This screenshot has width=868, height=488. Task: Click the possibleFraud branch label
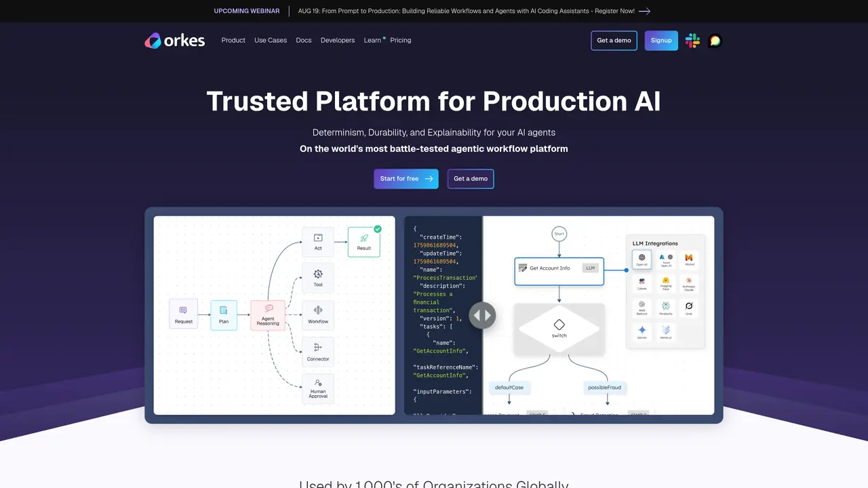tap(605, 388)
